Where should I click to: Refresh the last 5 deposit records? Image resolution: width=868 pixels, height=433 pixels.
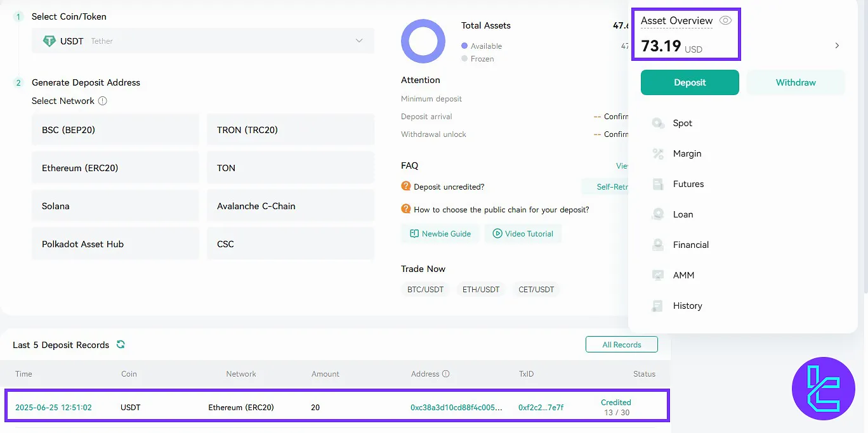[x=121, y=344]
